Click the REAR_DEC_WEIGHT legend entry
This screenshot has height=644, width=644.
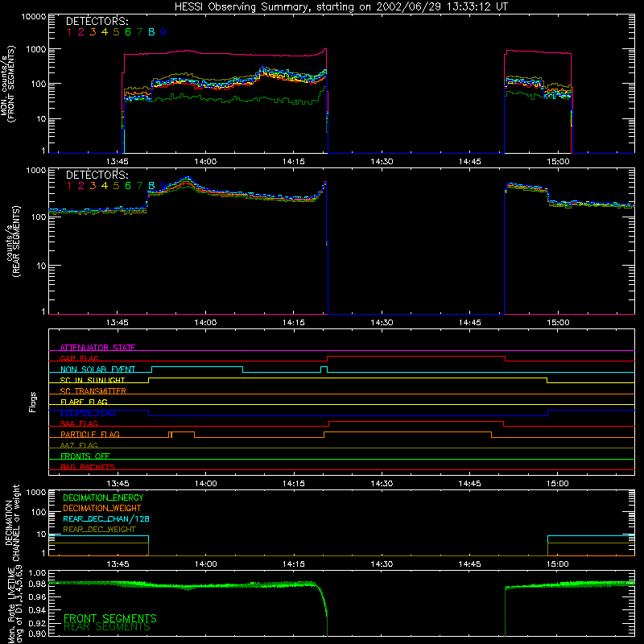[99, 530]
